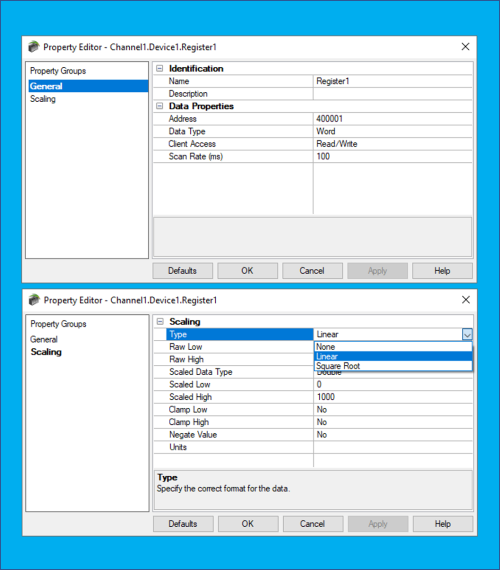Click the Clamp Low value No
Viewport: 500px width, 570px height.
393,410
